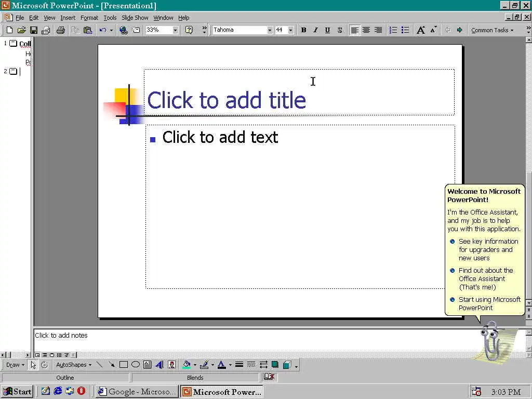Screen dimensions: 532x399
Task: Open the Insert menu
Action: (68, 18)
